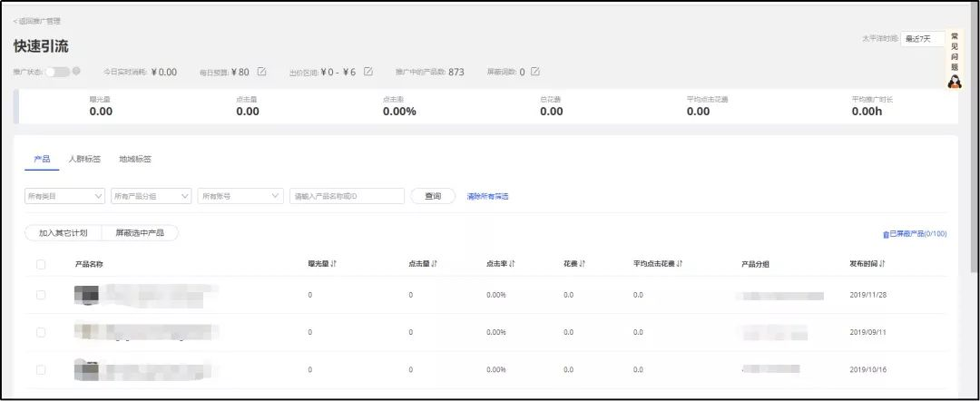
Task: Check the product dated 2019/11/28
Action: (x=41, y=295)
